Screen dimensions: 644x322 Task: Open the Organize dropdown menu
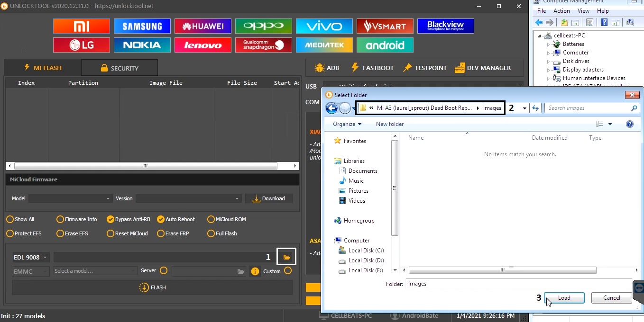[x=347, y=124]
